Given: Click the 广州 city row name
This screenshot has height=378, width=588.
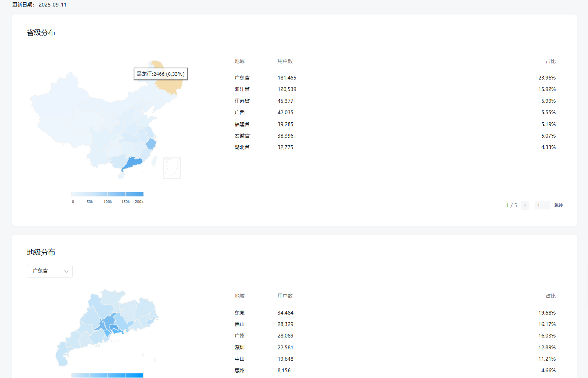Looking at the screenshot, I should (x=239, y=336).
